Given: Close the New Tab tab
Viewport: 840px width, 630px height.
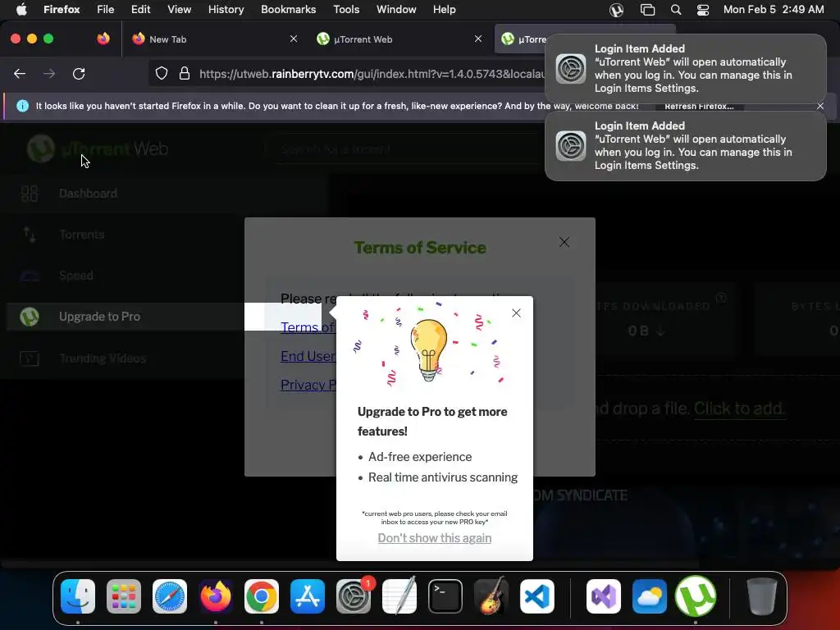Looking at the screenshot, I should tap(294, 39).
